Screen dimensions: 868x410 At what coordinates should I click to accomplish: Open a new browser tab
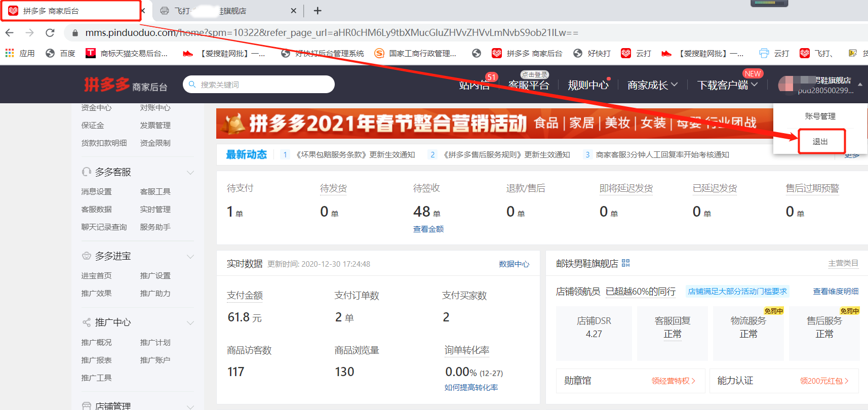coord(318,11)
